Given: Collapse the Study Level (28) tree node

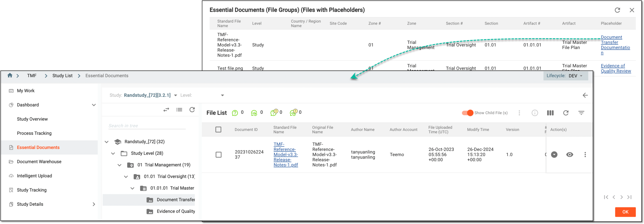Looking at the screenshot, I should coord(113,153).
